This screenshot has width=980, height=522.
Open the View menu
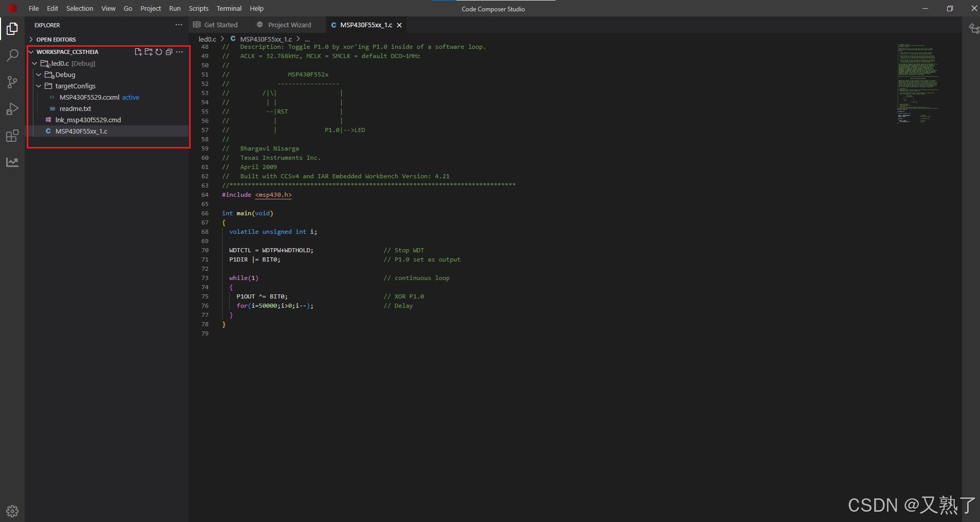point(108,8)
